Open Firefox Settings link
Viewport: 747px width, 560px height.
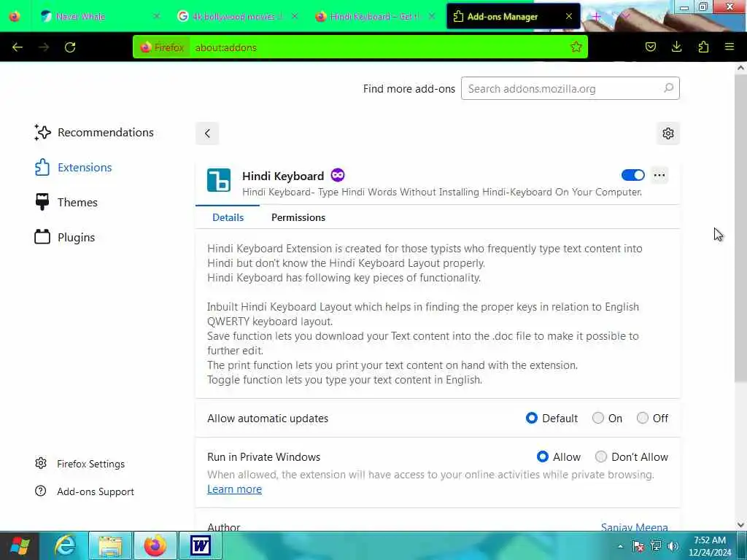coord(80,464)
